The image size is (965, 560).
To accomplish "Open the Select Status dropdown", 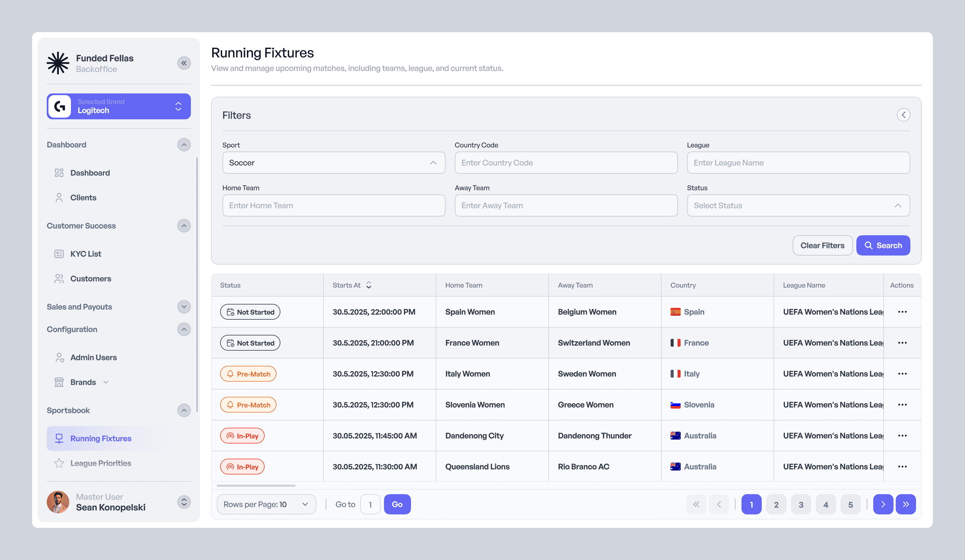I will click(798, 205).
